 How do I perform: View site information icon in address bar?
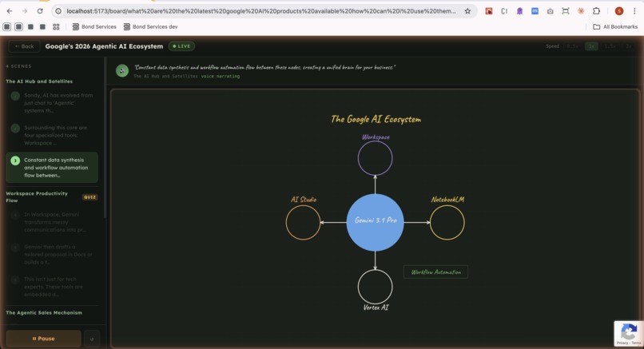point(58,11)
